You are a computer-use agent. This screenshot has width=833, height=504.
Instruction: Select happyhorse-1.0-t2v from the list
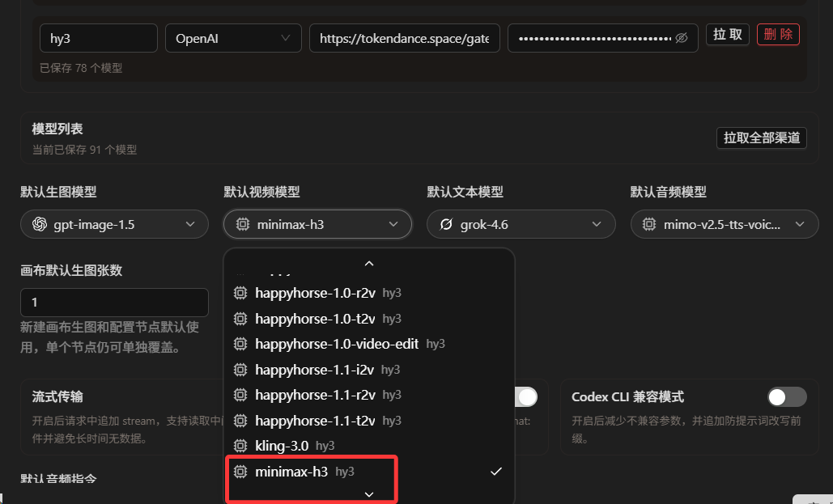[x=369, y=319]
